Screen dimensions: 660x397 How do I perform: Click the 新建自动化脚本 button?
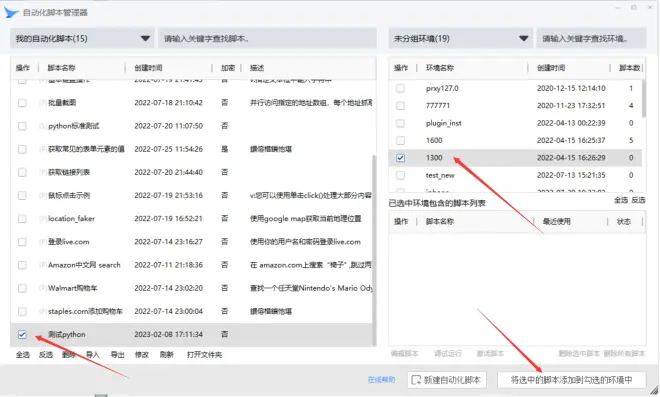tap(447, 380)
